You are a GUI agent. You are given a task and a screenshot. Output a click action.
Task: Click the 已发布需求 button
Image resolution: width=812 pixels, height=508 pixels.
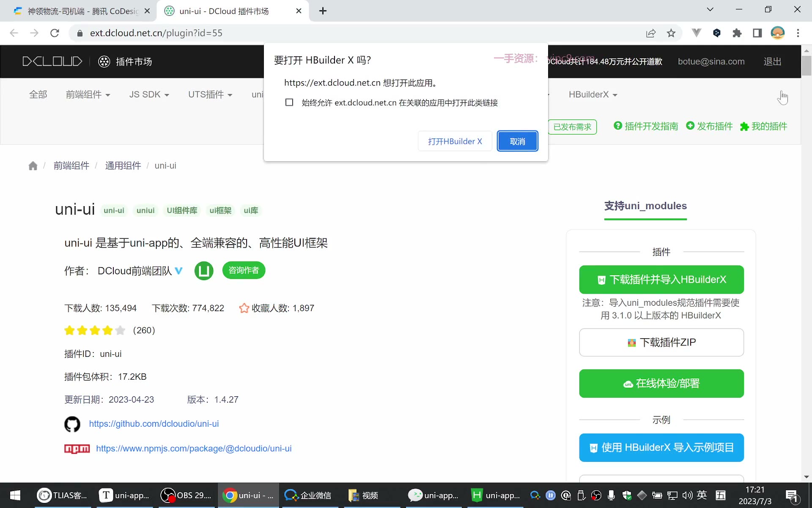coord(572,127)
